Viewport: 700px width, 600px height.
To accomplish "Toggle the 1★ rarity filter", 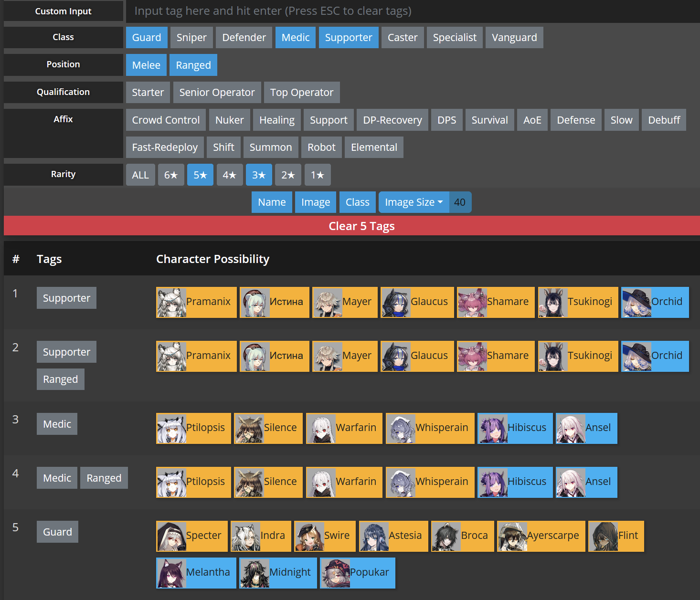I will 318,175.
